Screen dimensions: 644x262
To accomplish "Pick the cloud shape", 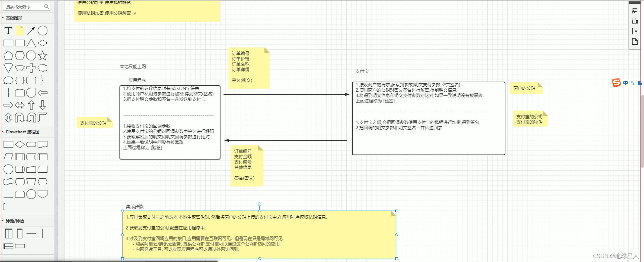I will tap(43, 68).
